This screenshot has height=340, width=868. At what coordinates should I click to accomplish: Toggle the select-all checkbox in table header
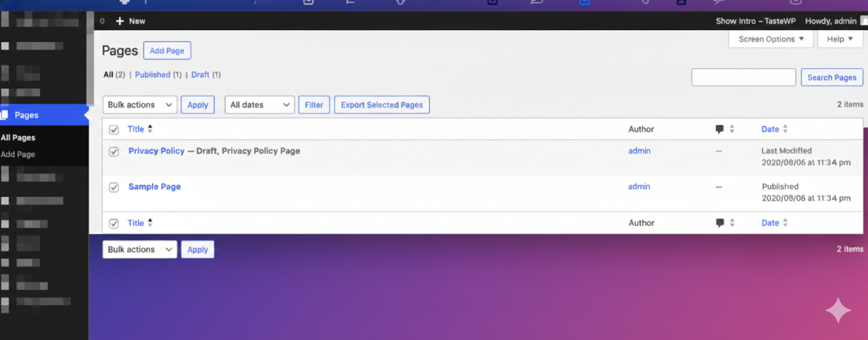tap(114, 130)
